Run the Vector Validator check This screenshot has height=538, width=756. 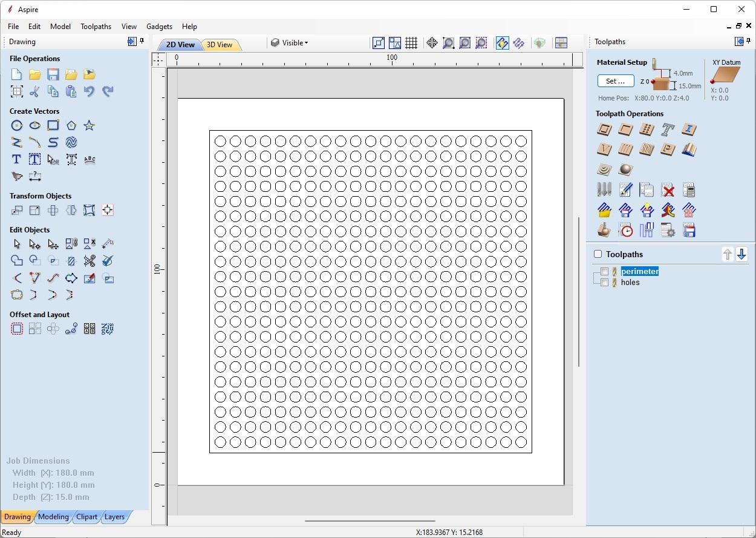(x=108, y=261)
